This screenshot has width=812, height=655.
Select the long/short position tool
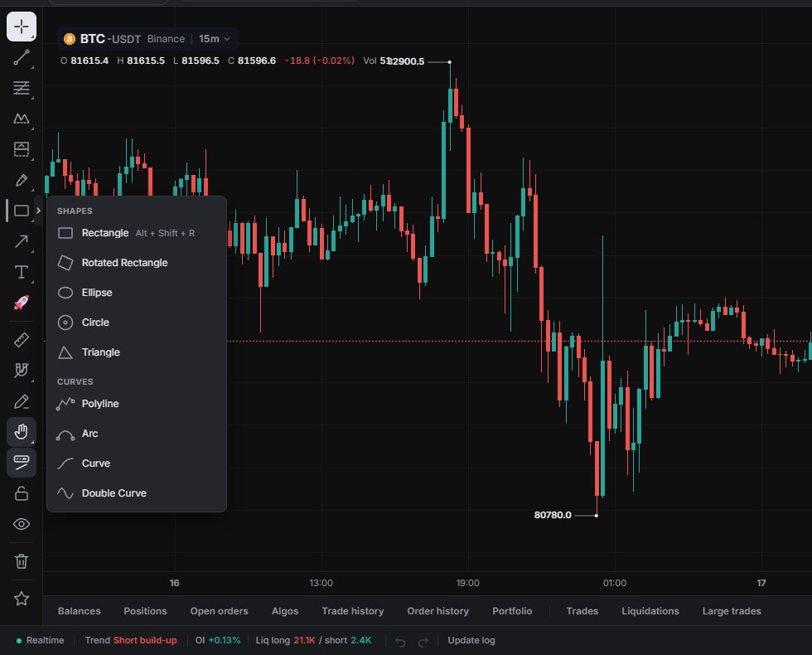[x=22, y=149]
